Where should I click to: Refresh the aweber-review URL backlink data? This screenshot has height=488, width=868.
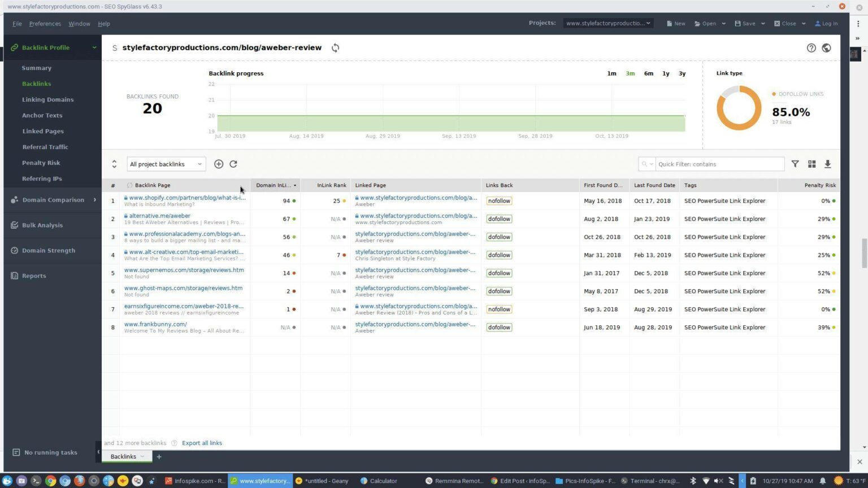[335, 48]
